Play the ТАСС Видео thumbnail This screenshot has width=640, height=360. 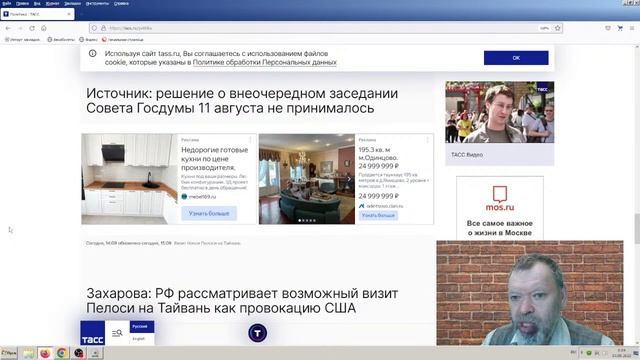click(x=500, y=112)
